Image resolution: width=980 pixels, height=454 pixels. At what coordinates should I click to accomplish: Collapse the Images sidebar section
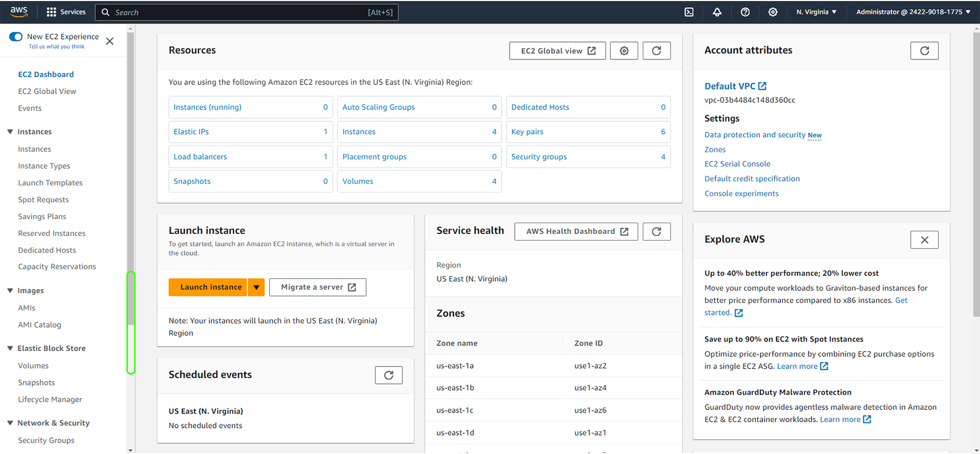click(x=10, y=290)
